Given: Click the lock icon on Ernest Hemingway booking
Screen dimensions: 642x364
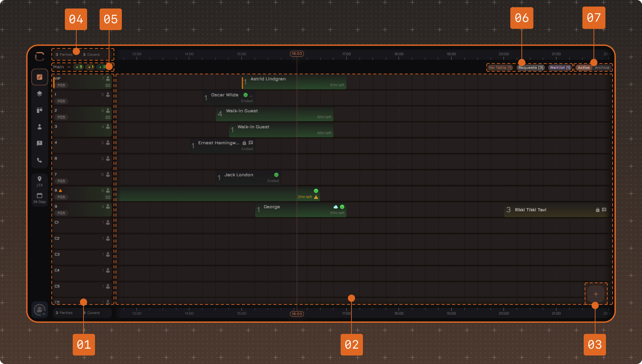Looking at the screenshot, I should tap(244, 143).
